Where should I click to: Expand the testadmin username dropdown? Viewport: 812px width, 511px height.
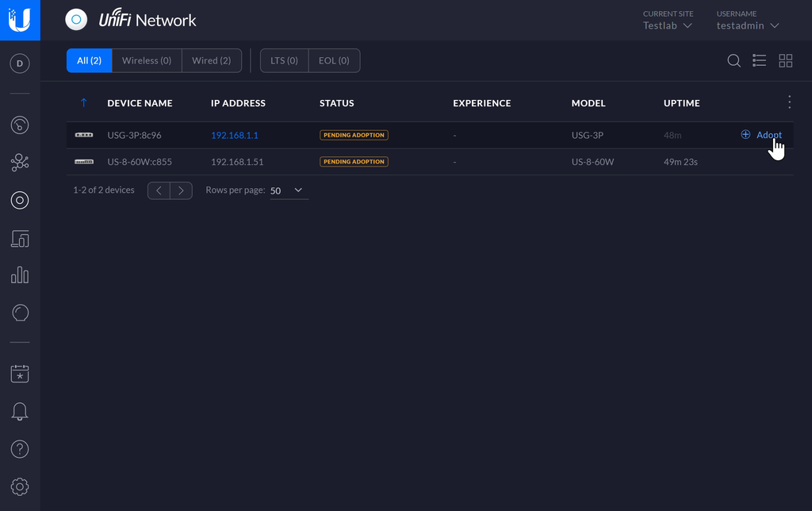(748, 25)
